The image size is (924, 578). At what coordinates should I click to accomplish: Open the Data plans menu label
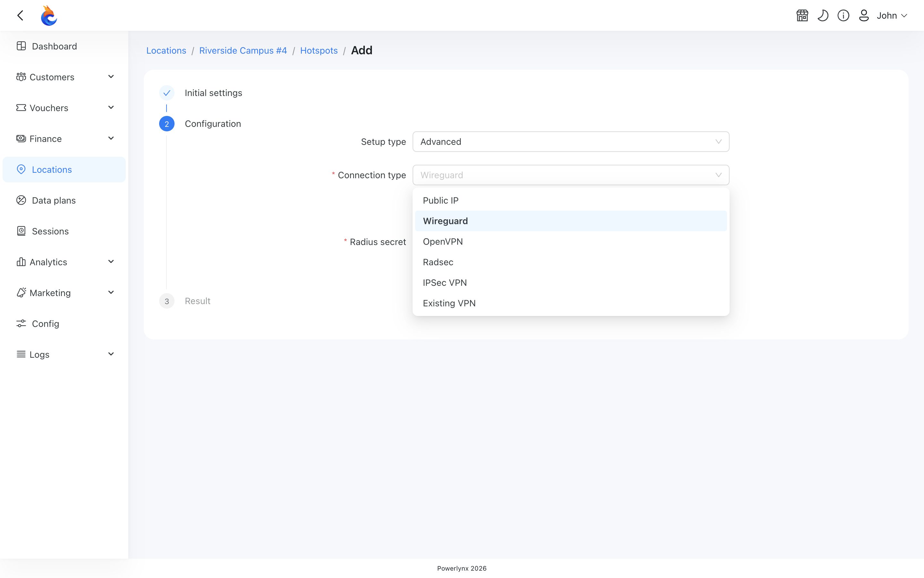point(54,200)
